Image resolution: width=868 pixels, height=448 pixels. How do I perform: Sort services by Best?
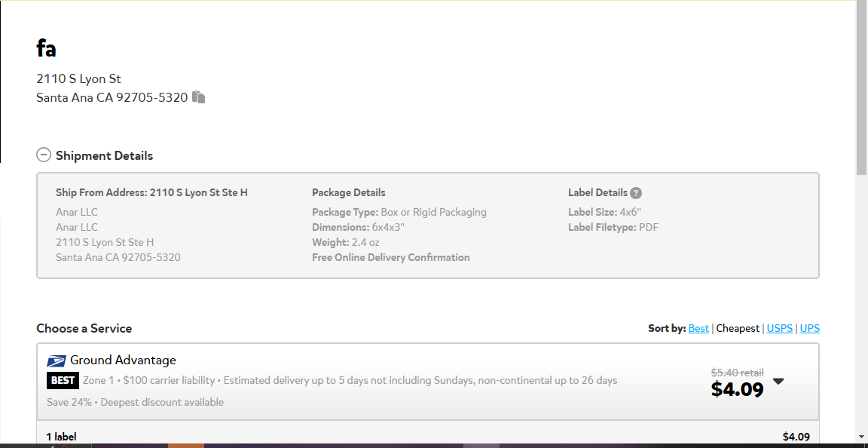(698, 328)
